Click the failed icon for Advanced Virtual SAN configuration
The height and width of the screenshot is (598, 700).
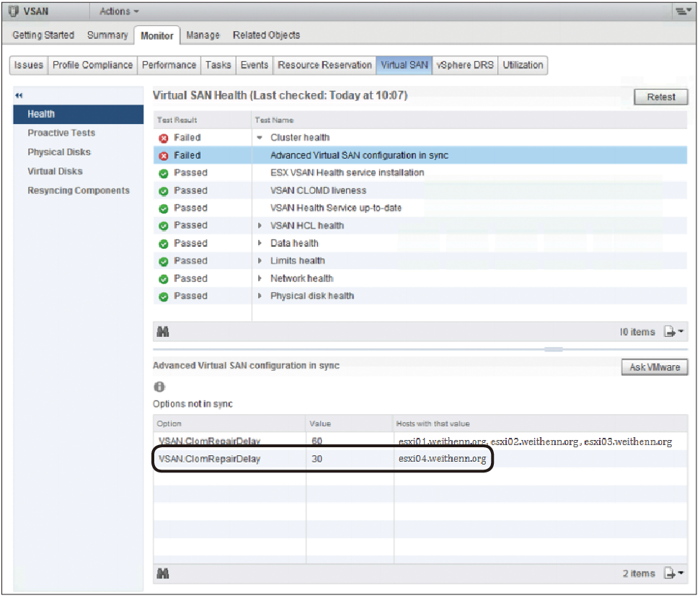[x=164, y=156]
